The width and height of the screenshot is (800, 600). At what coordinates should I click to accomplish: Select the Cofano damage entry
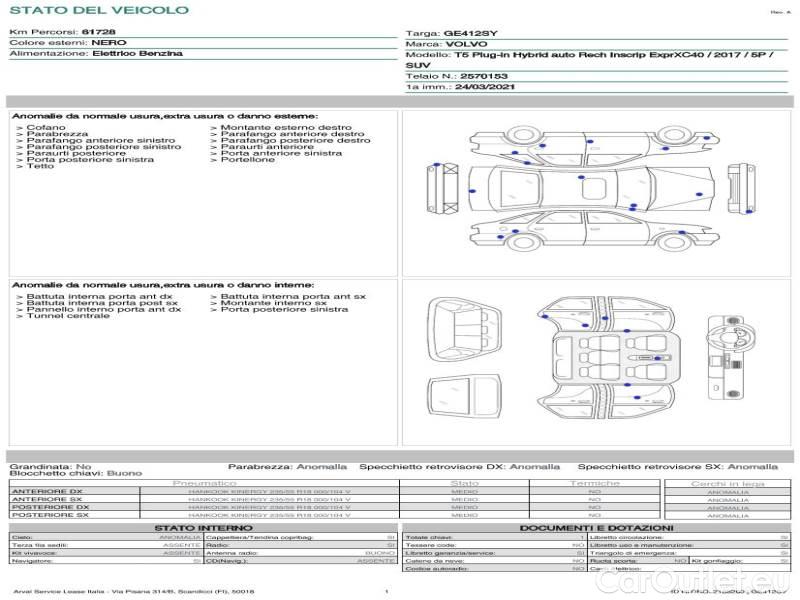point(46,128)
